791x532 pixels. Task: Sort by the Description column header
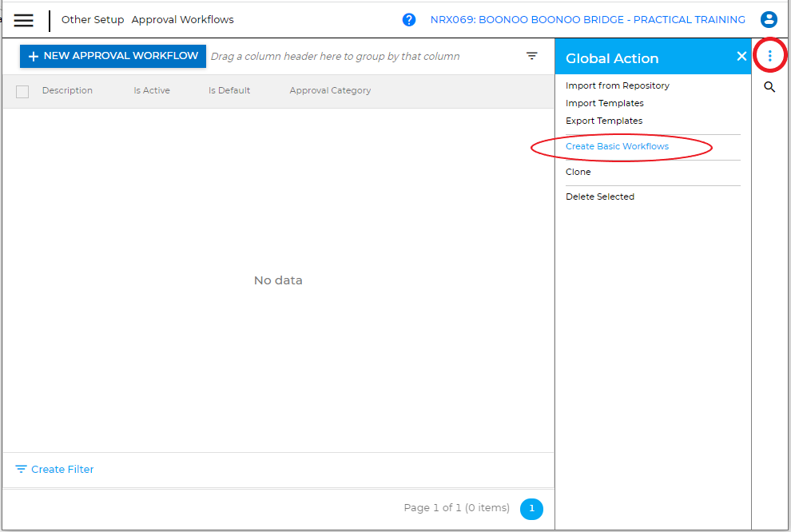pos(67,91)
